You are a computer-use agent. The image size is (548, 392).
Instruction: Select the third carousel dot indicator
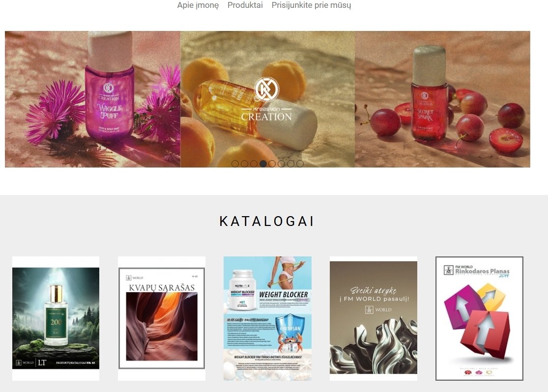tap(254, 164)
